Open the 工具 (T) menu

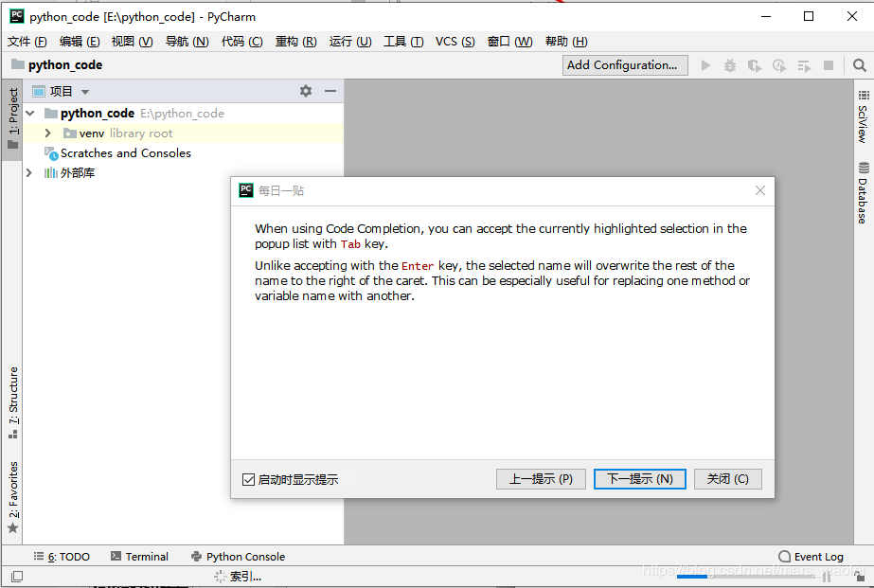click(x=403, y=42)
